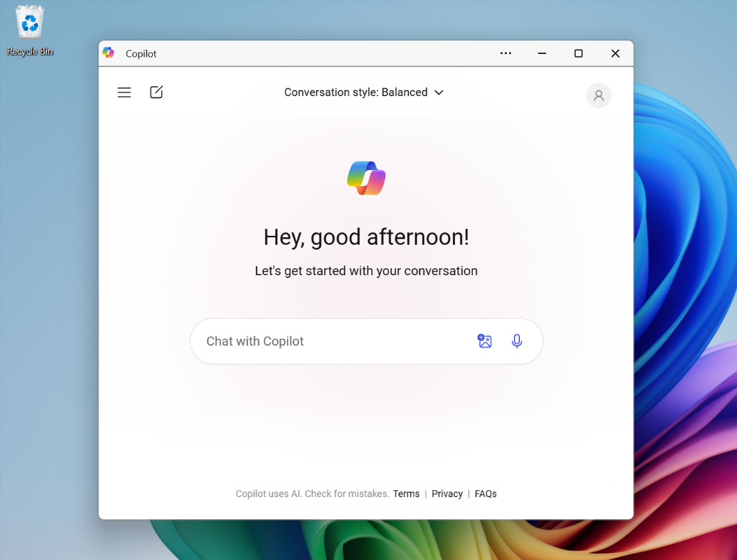Viewport: 737px width, 560px height.
Task: Open the Terms link
Action: [406, 494]
